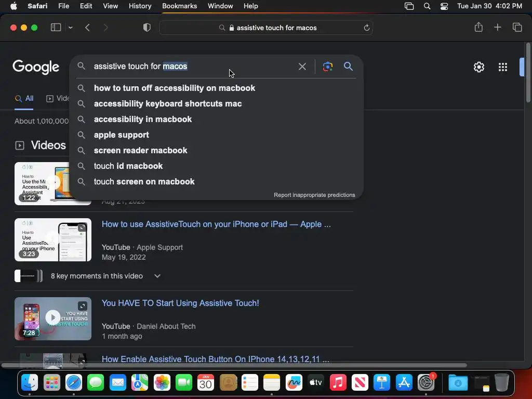532x399 pixels.
Task: Reload the current page
Action: pyautogui.click(x=366, y=28)
